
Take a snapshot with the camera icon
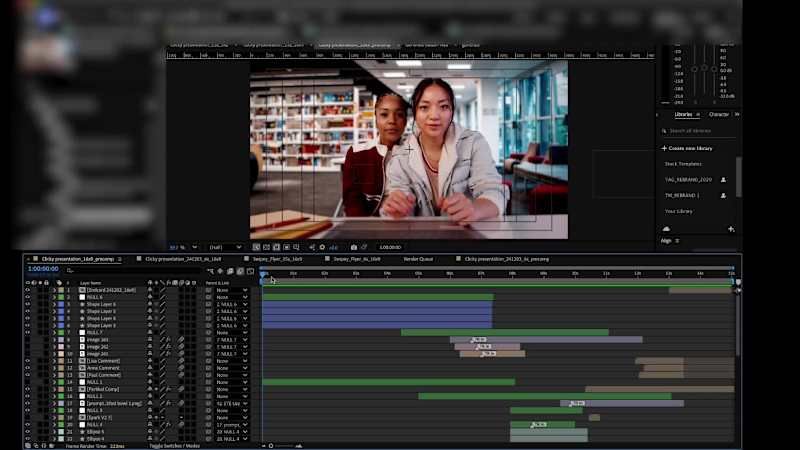click(354, 247)
